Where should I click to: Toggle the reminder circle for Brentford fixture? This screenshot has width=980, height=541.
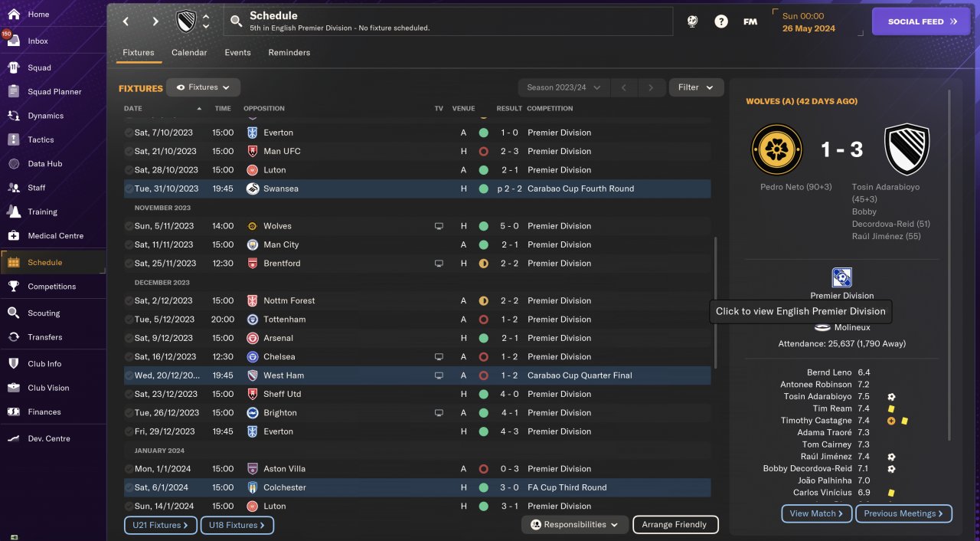(x=129, y=263)
